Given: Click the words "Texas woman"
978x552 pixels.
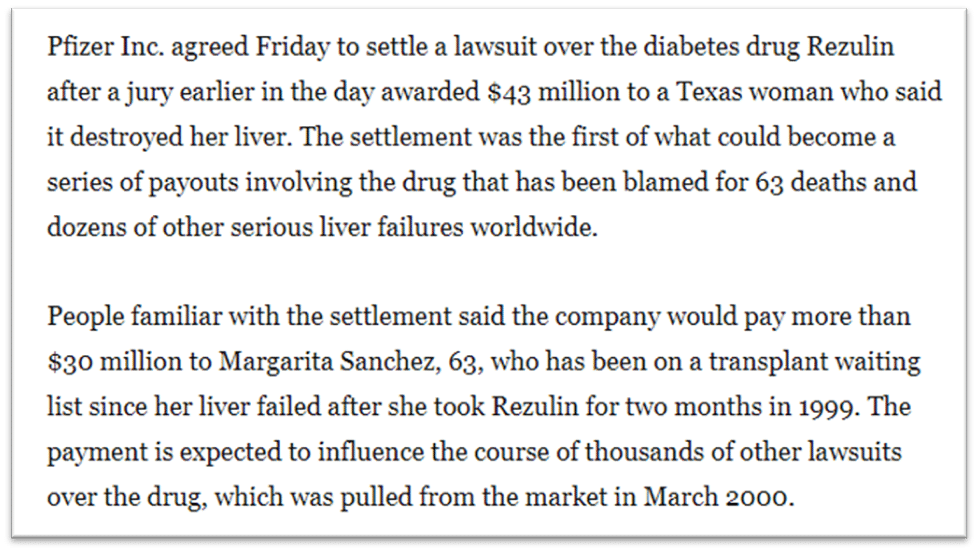Looking at the screenshot, I should tap(755, 92).
